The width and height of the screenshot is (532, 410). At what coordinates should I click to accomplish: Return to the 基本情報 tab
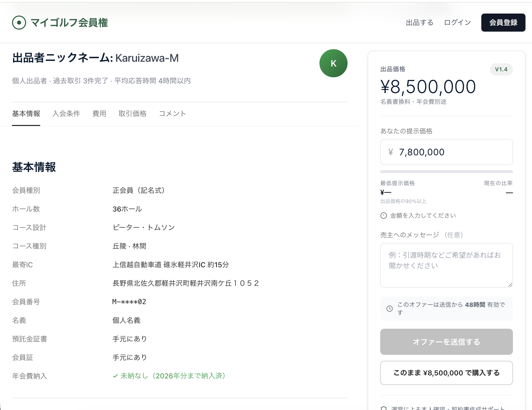click(x=26, y=113)
